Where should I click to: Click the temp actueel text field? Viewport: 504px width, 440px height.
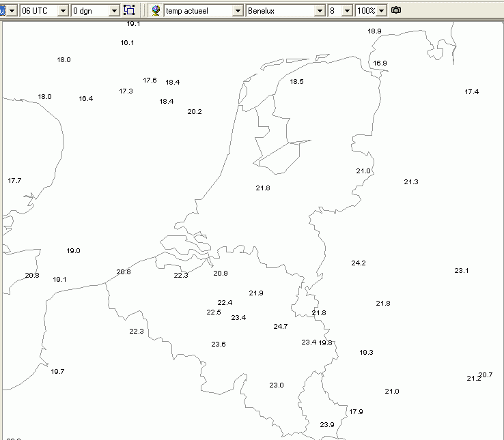coord(199,11)
